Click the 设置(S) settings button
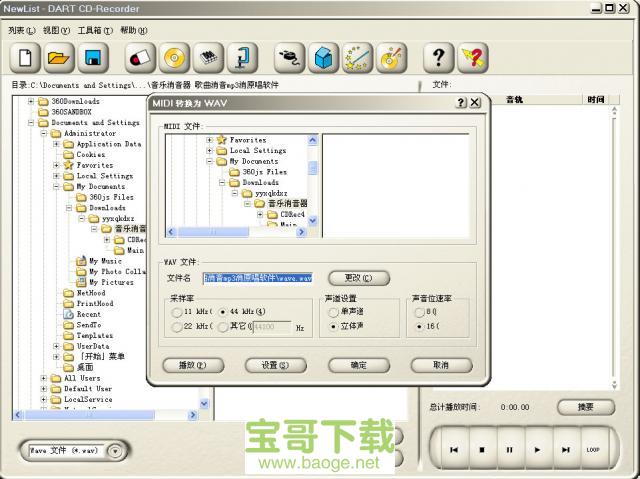The height and width of the screenshot is (479, 640). (x=276, y=365)
